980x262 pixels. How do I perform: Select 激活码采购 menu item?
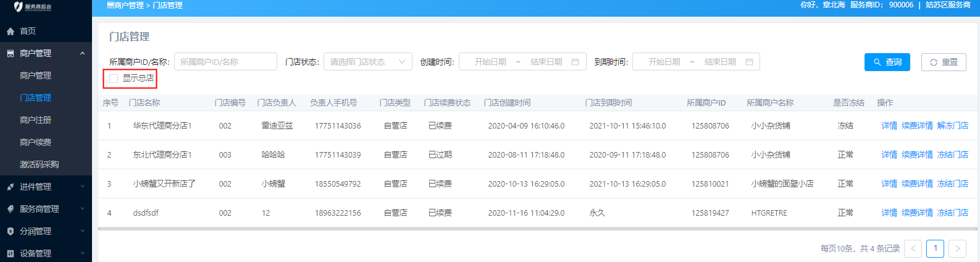[x=39, y=164]
